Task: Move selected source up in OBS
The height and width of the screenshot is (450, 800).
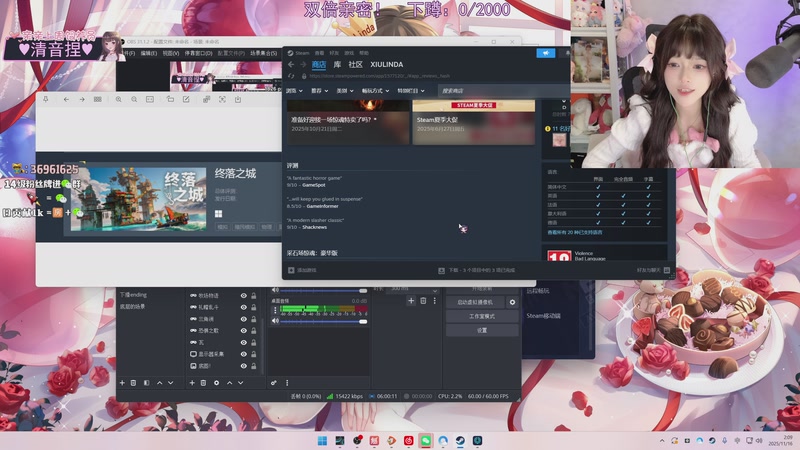Action: click(x=230, y=383)
